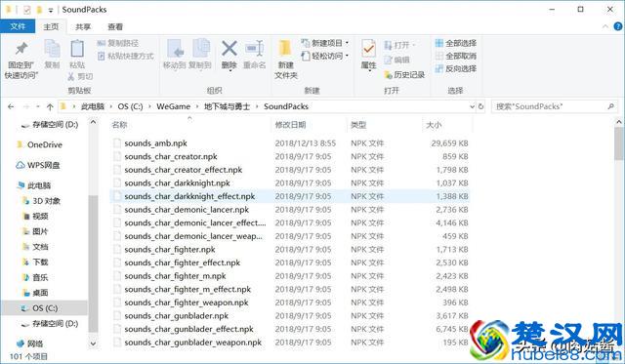Open recent locations dropdown
This screenshot has height=364, width=625.
(38, 106)
